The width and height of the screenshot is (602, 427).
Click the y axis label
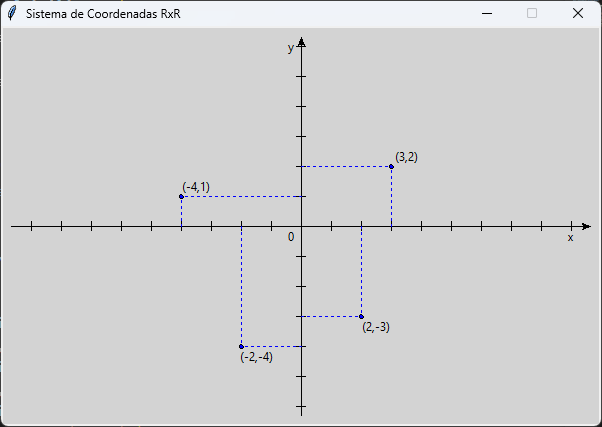pyautogui.click(x=291, y=48)
